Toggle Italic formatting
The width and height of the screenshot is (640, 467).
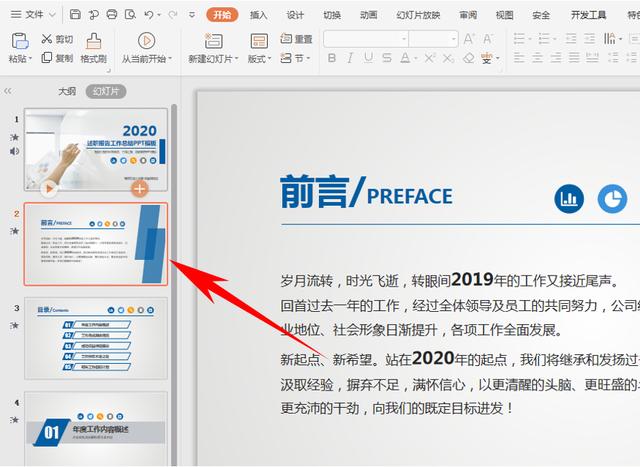350,58
